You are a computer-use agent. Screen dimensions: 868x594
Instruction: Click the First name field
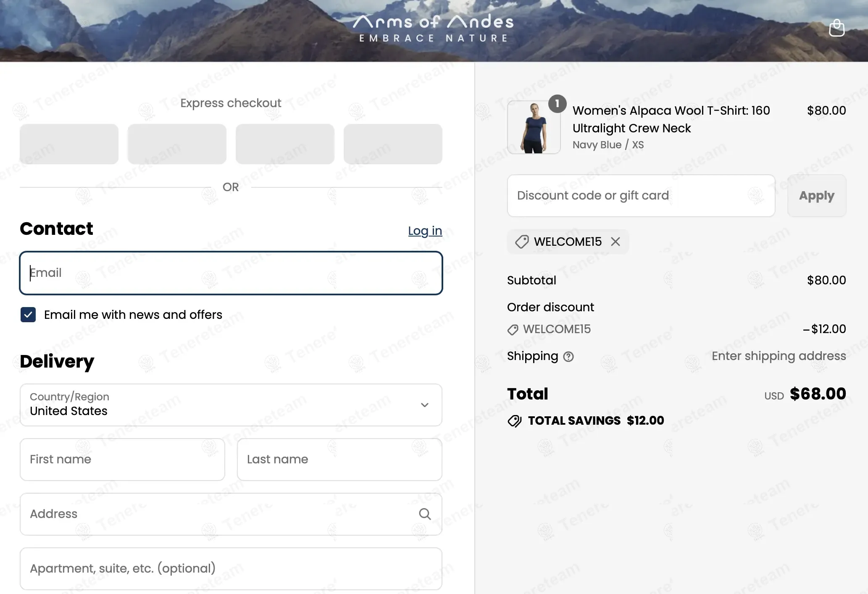click(122, 460)
